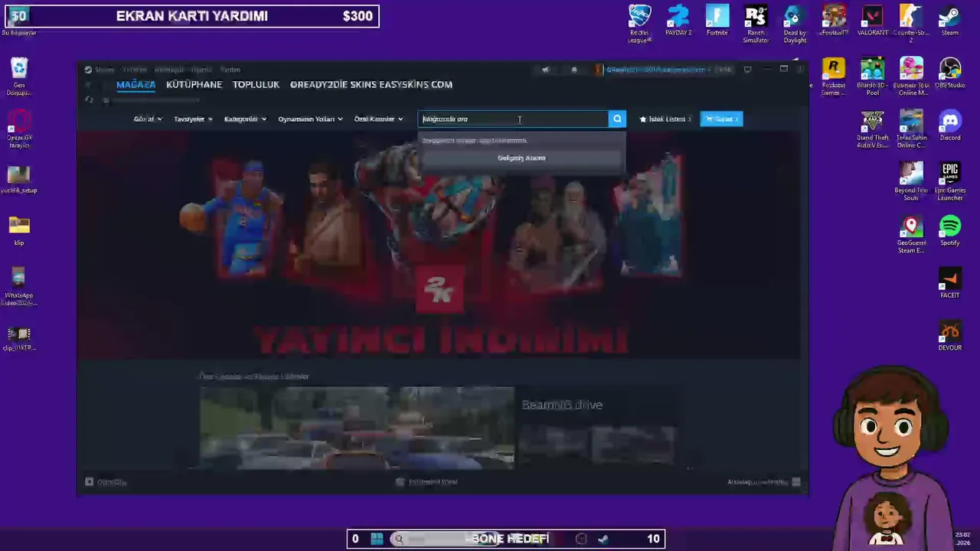The image size is (980, 551).
Task: Click the BeamNG.drive featured game title
Action: pyautogui.click(x=562, y=405)
